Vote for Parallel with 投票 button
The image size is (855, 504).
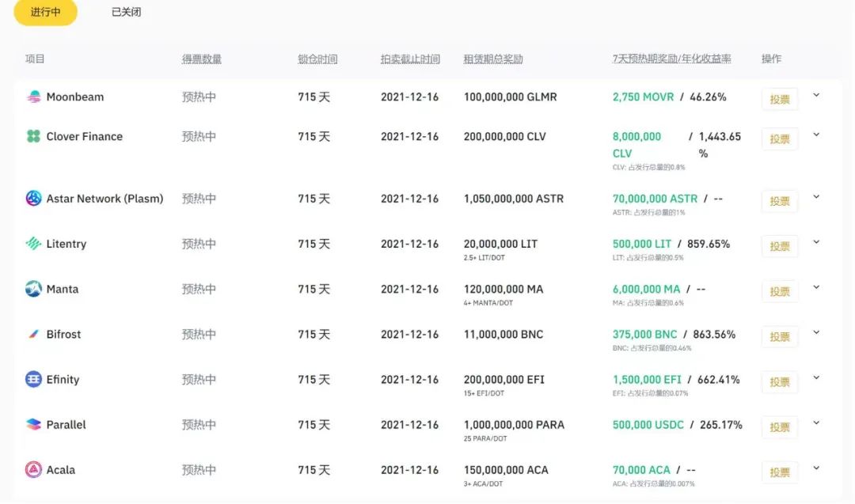tap(780, 427)
